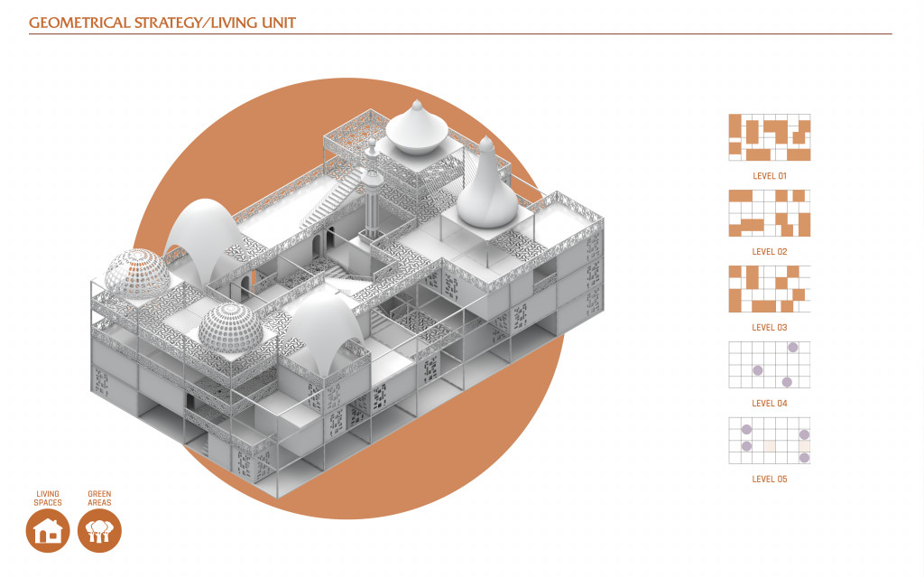Select the Level 05 grid diagram

click(770, 441)
